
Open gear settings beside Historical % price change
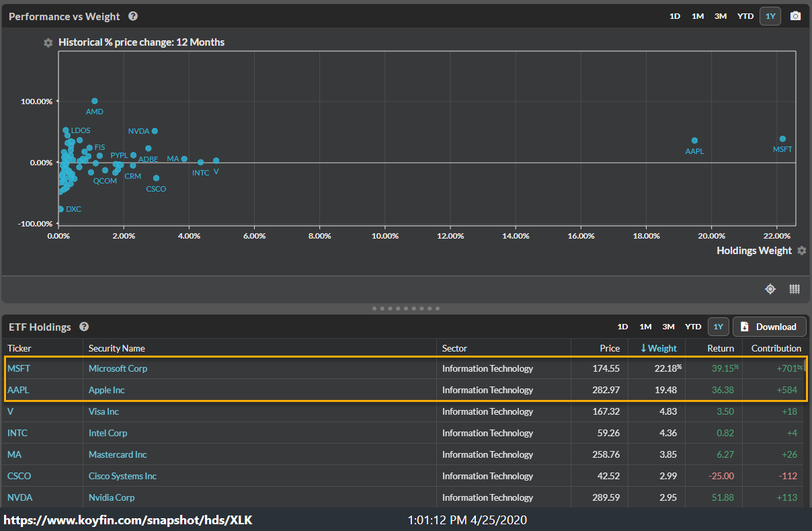(x=48, y=42)
